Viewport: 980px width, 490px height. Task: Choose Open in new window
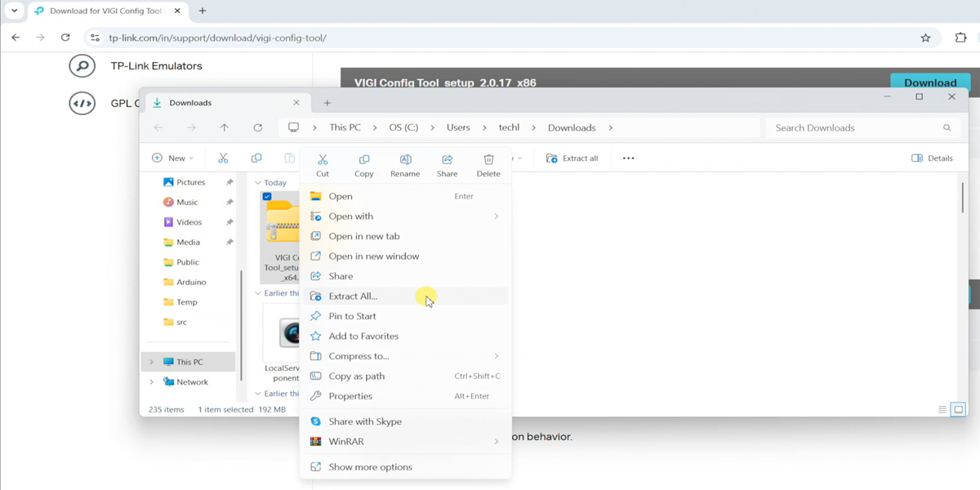click(405, 256)
